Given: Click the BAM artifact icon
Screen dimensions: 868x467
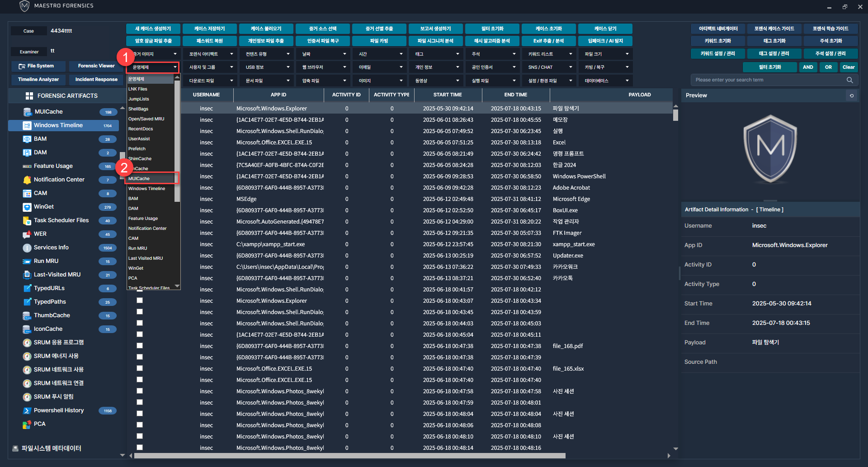Looking at the screenshot, I should tap(27, 139).
